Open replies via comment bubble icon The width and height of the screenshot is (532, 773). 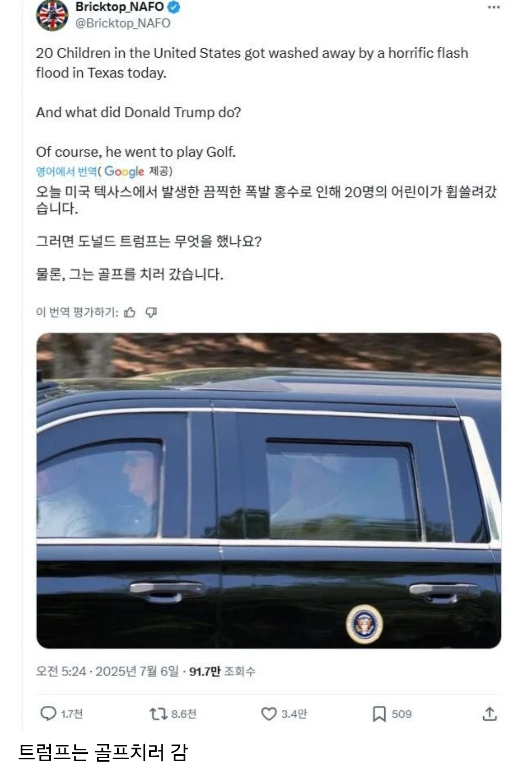click(48, 713)
